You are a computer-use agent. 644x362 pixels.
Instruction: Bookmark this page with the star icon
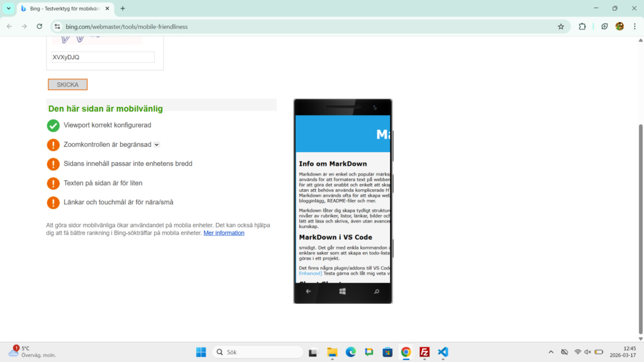[x=561, y=26]
